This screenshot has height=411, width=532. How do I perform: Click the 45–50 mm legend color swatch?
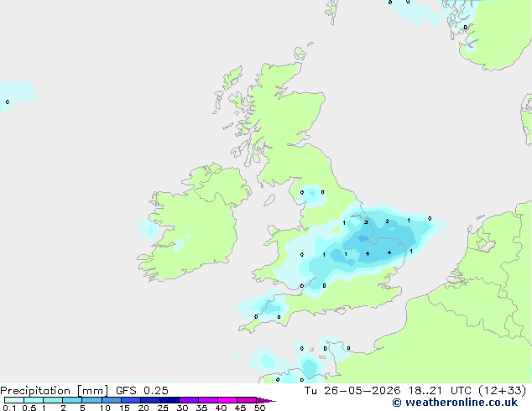pos(247,400)
